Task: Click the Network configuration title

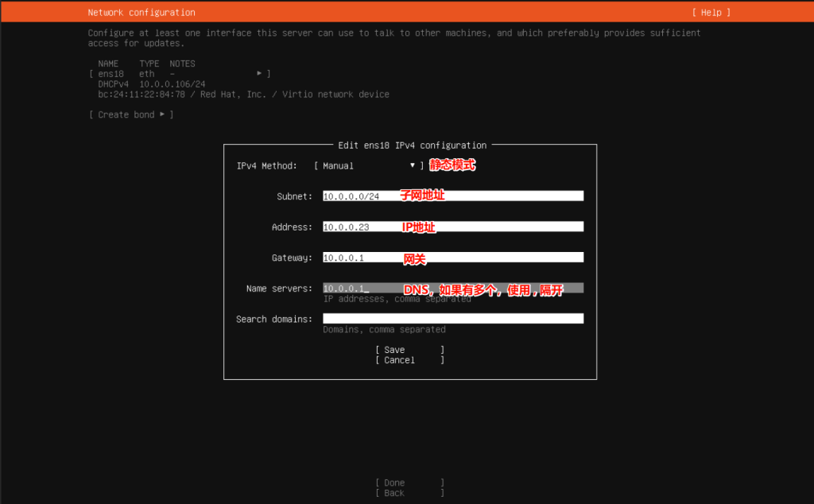Action: [x=141, y=13]
